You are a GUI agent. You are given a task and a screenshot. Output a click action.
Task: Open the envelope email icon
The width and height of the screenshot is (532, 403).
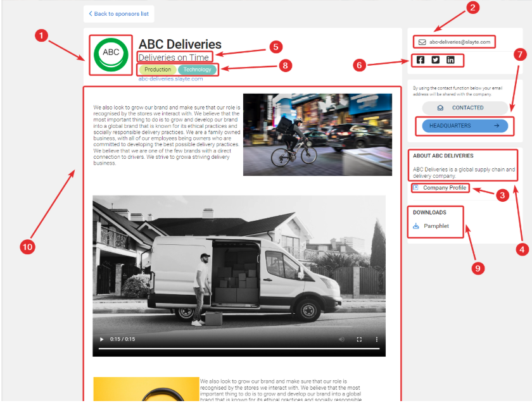click(422, 42)
